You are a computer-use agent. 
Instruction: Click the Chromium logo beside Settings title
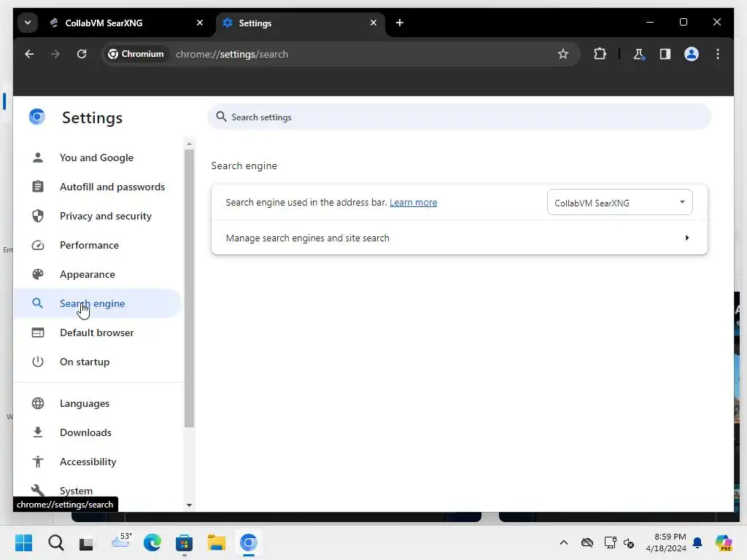[37, 117]
